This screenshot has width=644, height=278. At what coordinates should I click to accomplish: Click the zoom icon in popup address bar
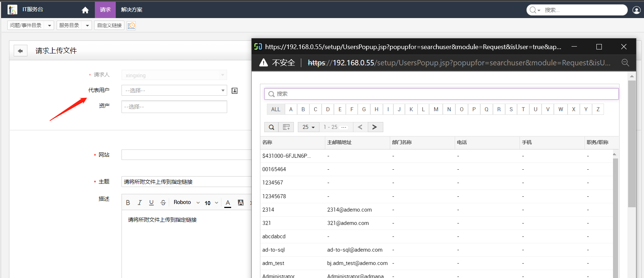[x=625, y=63]
